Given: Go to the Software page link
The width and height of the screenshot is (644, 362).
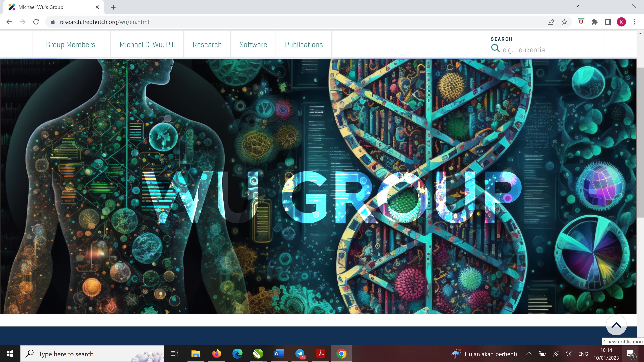Looking at the screenshot, I should [253, 45].
